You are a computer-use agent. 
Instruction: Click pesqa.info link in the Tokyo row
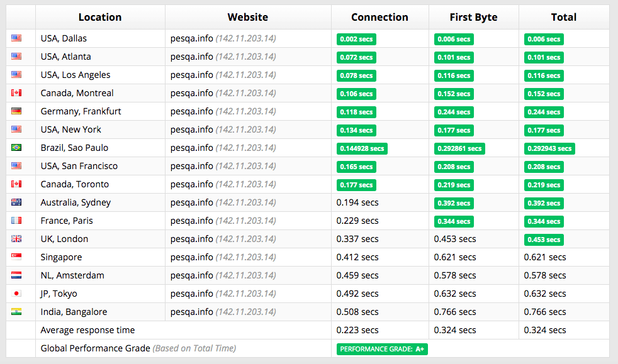coord(191,294)
